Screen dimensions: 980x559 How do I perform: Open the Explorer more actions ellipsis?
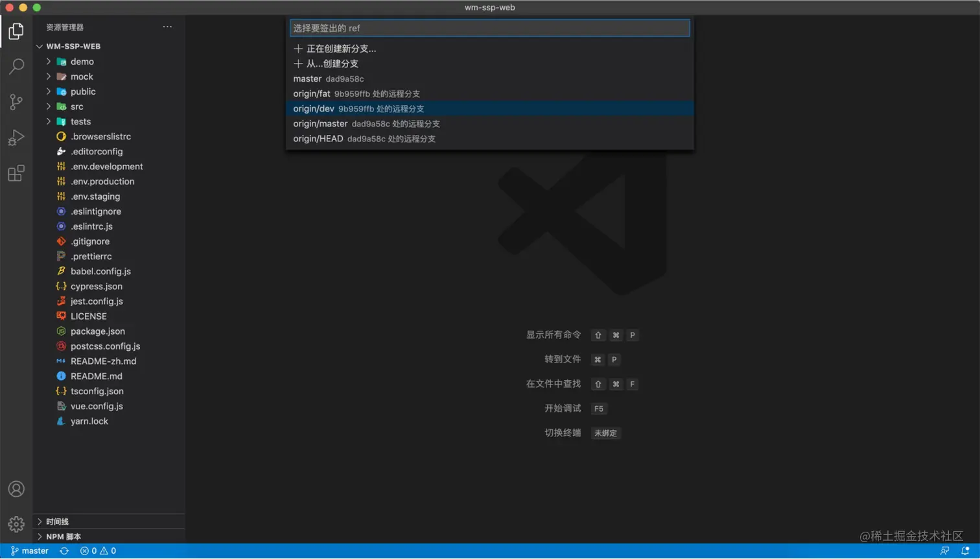pos(167,27)
